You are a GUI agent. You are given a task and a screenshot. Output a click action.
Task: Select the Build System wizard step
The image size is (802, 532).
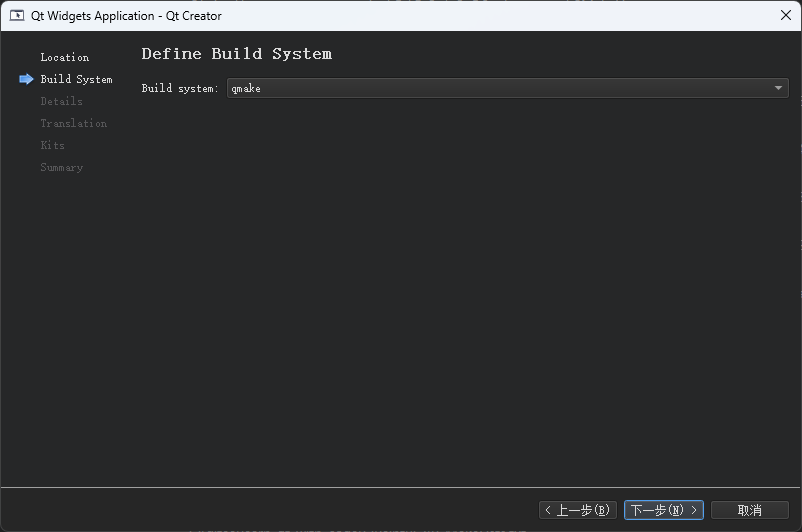pyautogui.click(x=76, y=79)
